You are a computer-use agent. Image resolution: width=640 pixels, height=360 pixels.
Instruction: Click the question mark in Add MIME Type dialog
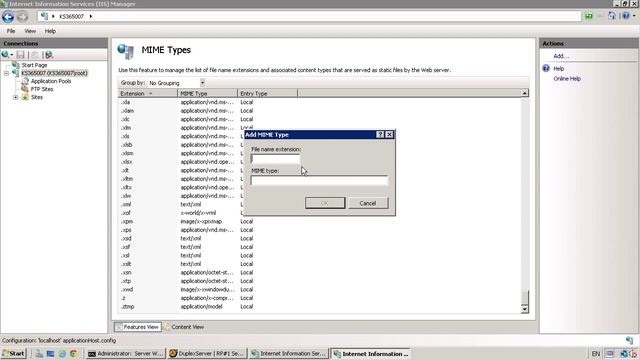click(380, 134)
